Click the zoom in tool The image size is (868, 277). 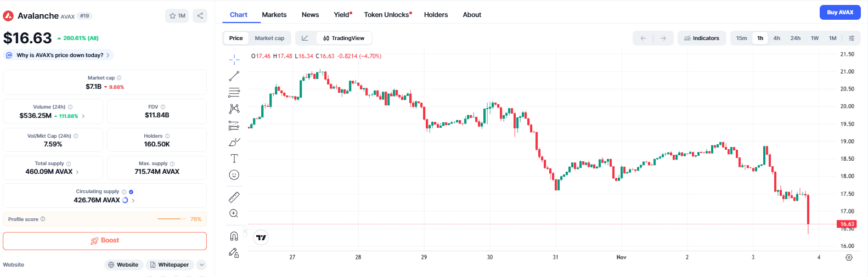(x=234, y=213)
